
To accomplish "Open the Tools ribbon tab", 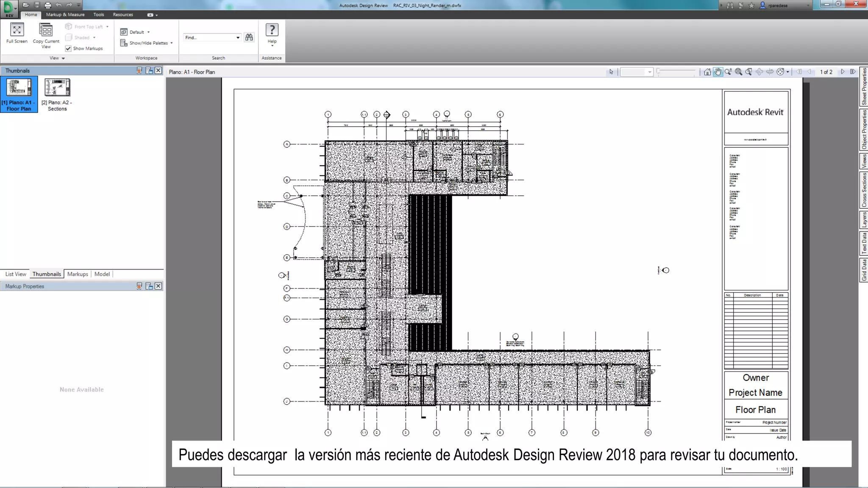I will [x=99, y=14].
